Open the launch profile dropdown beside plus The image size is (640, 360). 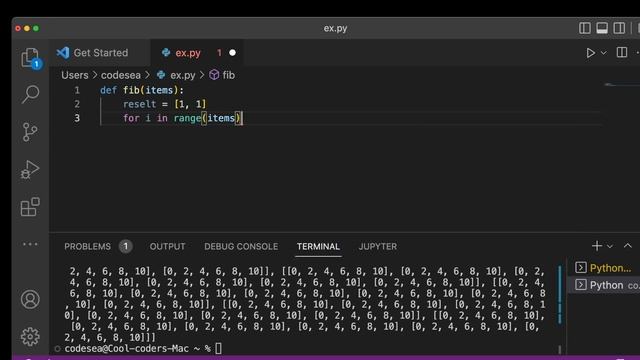click(610, 246)
